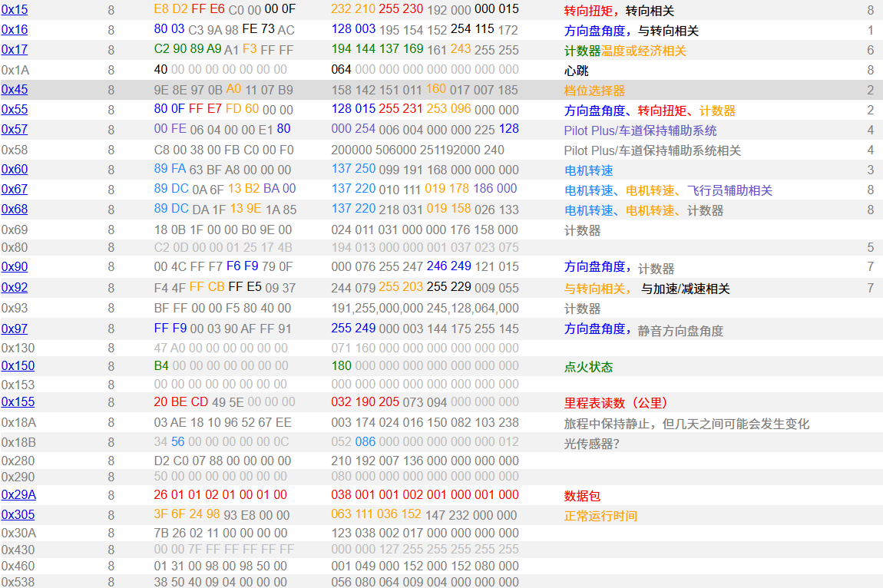Open the 0x60 motor speed link
The image size is (883, 588).
pyautogui.click(x=15, y=170)
